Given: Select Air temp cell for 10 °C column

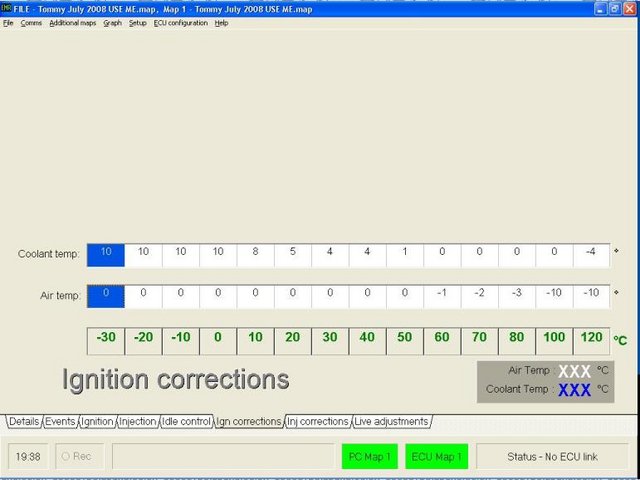Looking at the screenshot, I should tap(256, 296).
